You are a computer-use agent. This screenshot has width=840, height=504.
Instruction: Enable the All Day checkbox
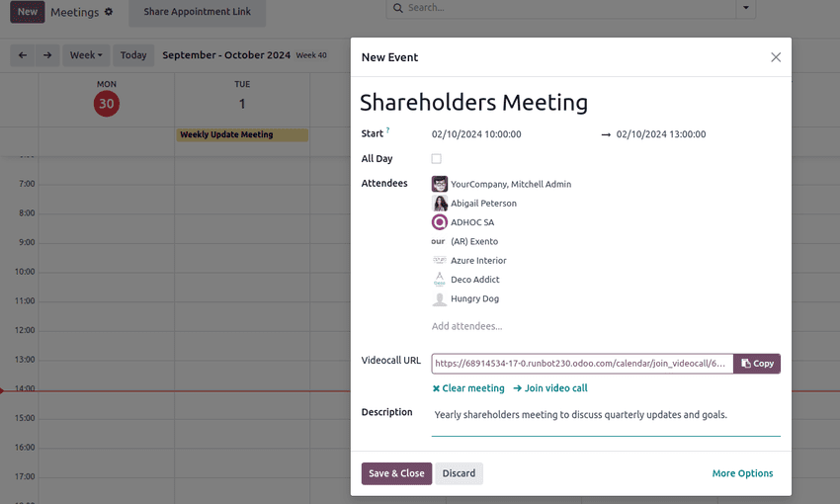coord(436,158)
